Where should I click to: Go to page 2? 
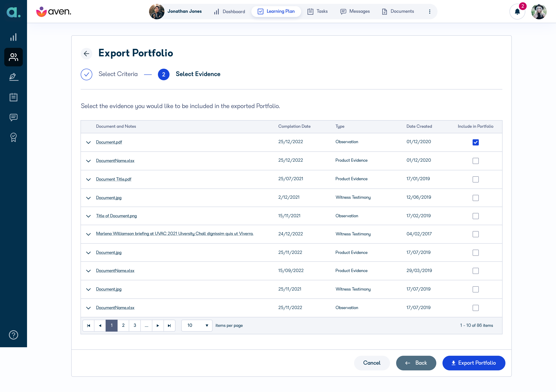click(123, 325)
